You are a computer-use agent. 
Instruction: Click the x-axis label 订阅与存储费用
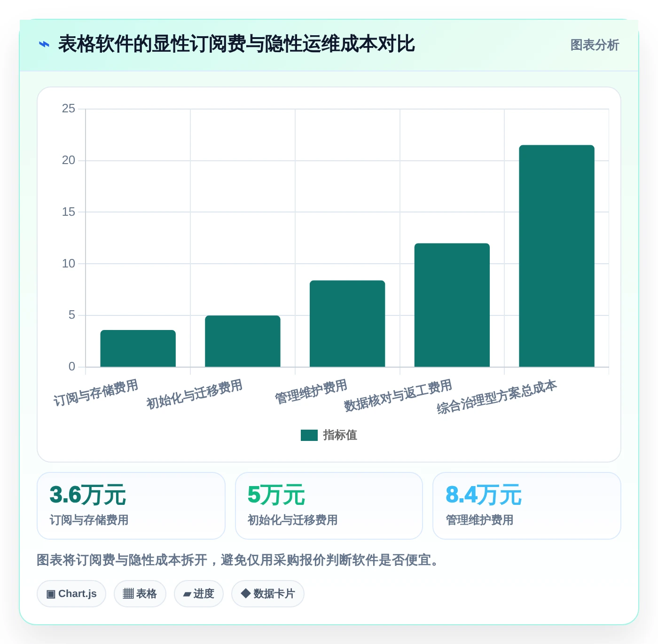tap(96, 393)
